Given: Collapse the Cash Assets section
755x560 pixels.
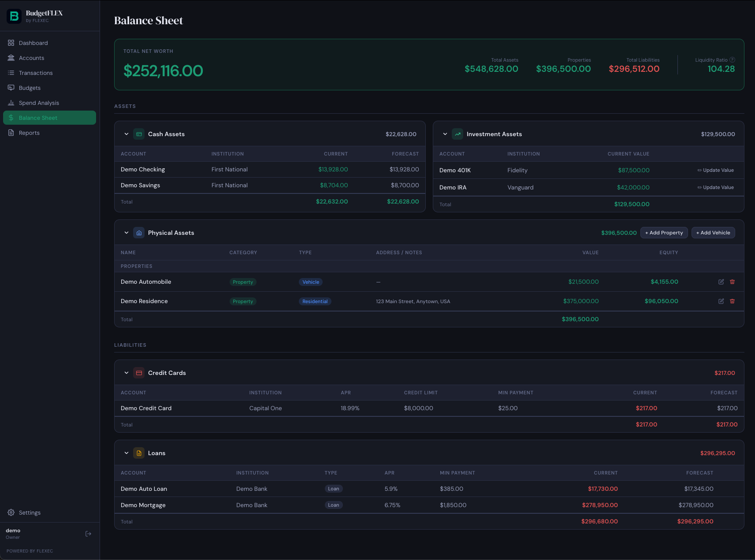Looking at the screenshot, I should coord(126,134).
